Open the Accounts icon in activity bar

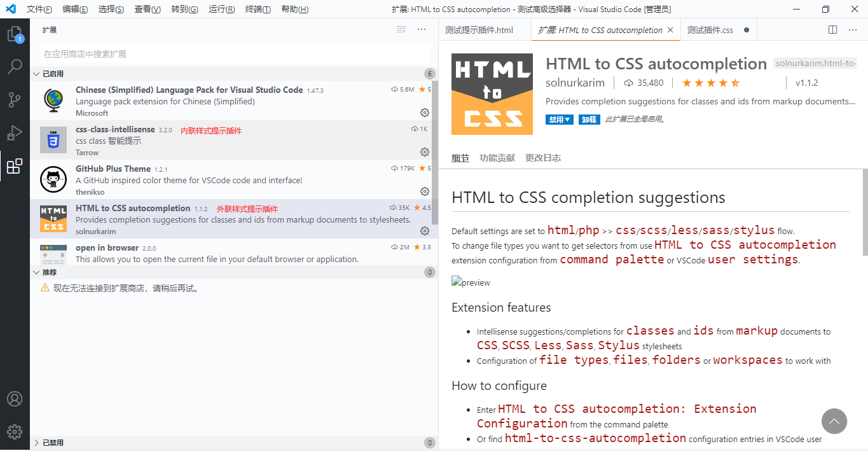pyautogui.click(x=15, y=399)
